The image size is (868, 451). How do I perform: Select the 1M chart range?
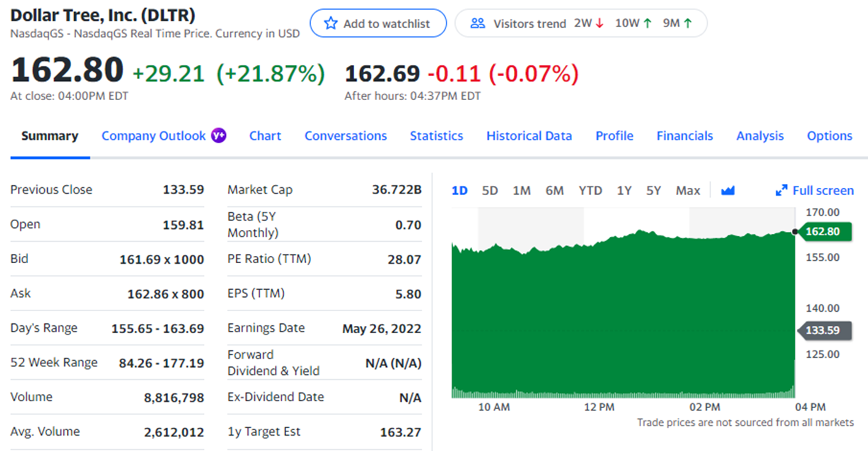522,190
